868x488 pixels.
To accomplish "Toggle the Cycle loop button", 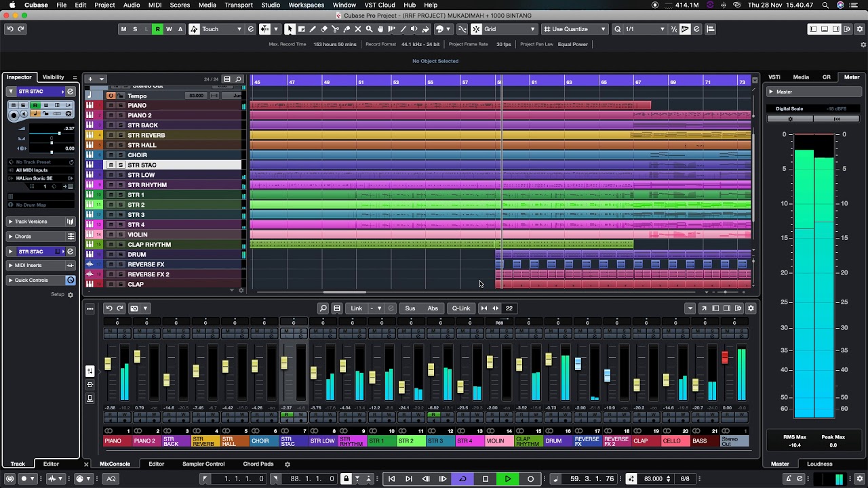I will click(462, 479).
